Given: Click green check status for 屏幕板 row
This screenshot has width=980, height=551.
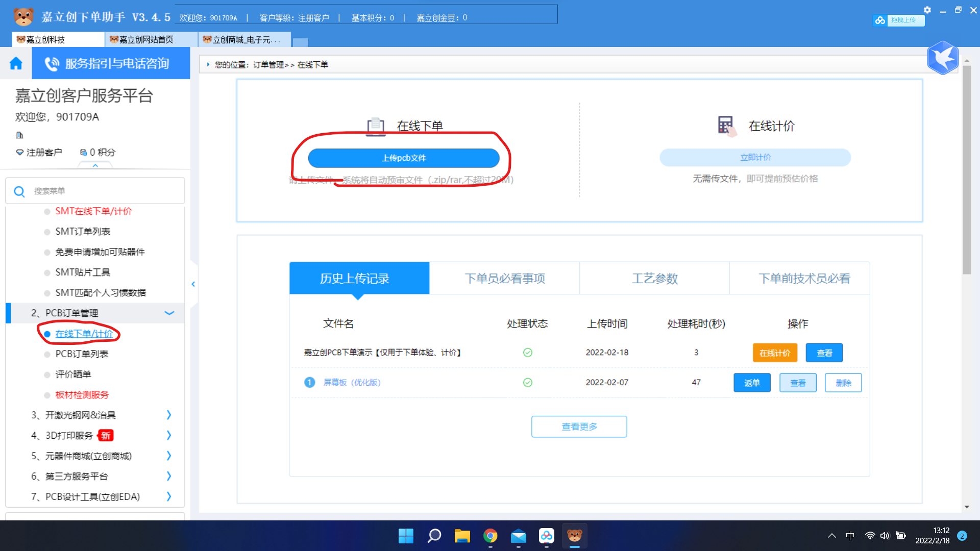Looking at the screenshot, I should pos(528,383).
